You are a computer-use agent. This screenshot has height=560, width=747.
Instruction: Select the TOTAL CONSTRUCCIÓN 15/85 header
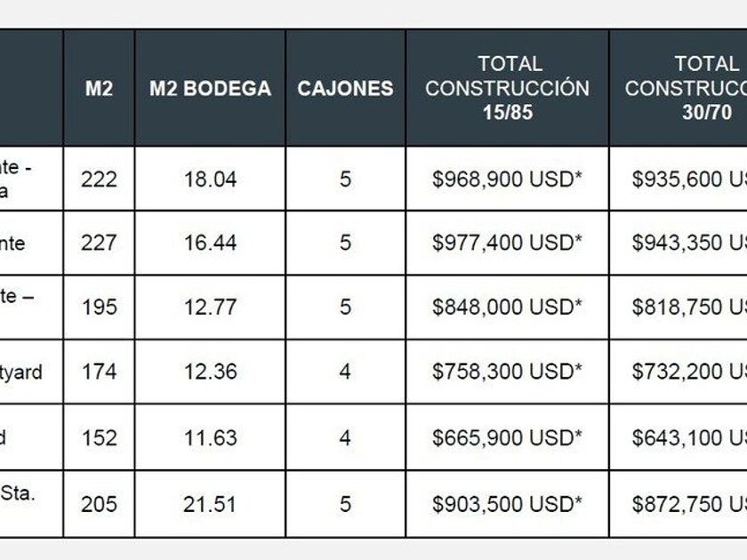click(507, 88)
